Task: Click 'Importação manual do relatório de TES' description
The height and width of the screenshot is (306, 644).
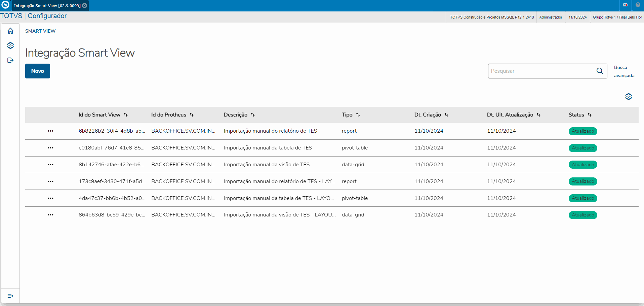Action: 270,131
